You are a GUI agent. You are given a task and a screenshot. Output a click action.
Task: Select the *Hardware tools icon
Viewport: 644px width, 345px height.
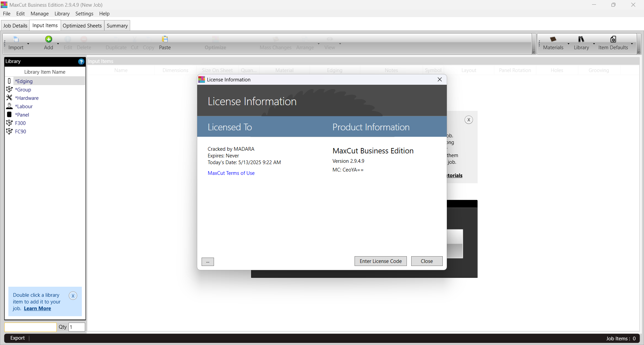tap(9, 98)
